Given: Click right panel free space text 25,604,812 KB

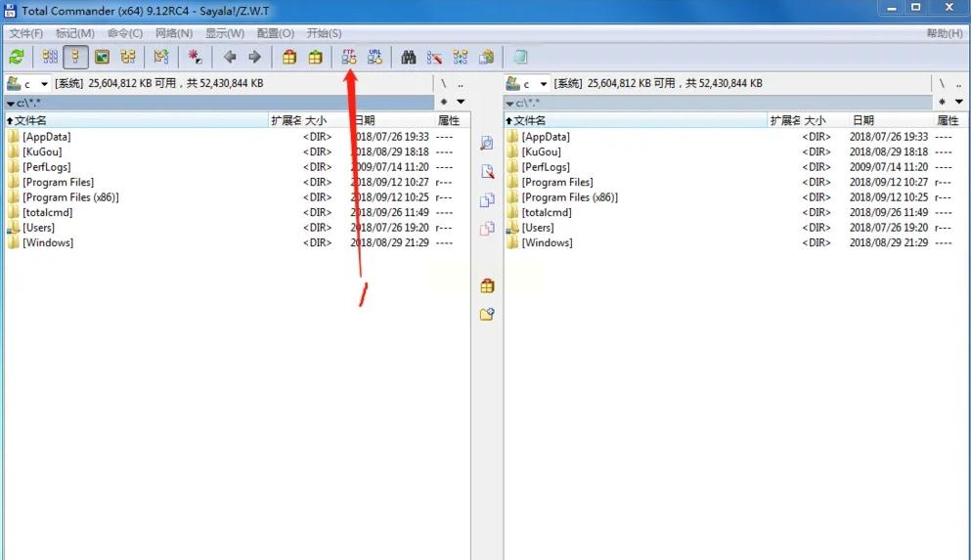Looking at the screenshot, I should click(621, 83).
